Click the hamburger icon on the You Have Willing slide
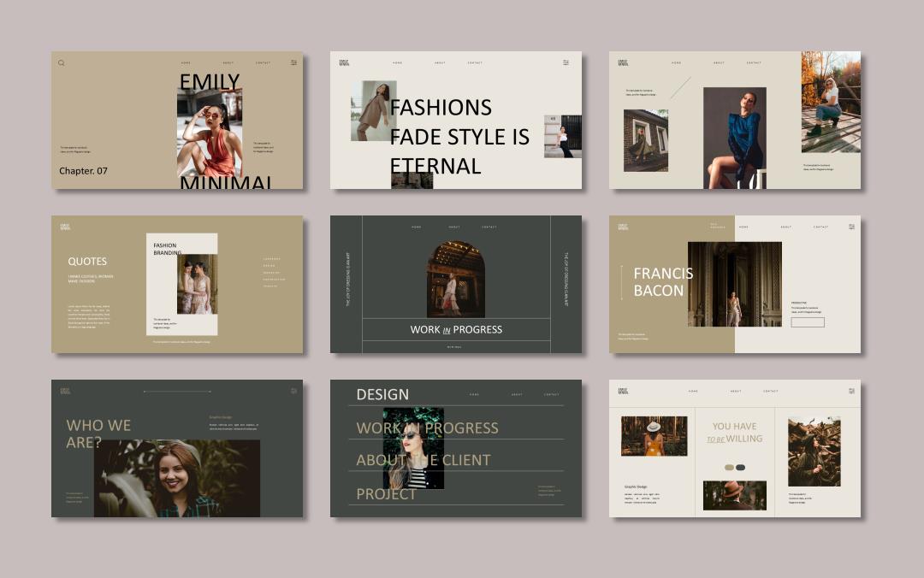Viewport: 924px width, 578px height. coord(851,391)
